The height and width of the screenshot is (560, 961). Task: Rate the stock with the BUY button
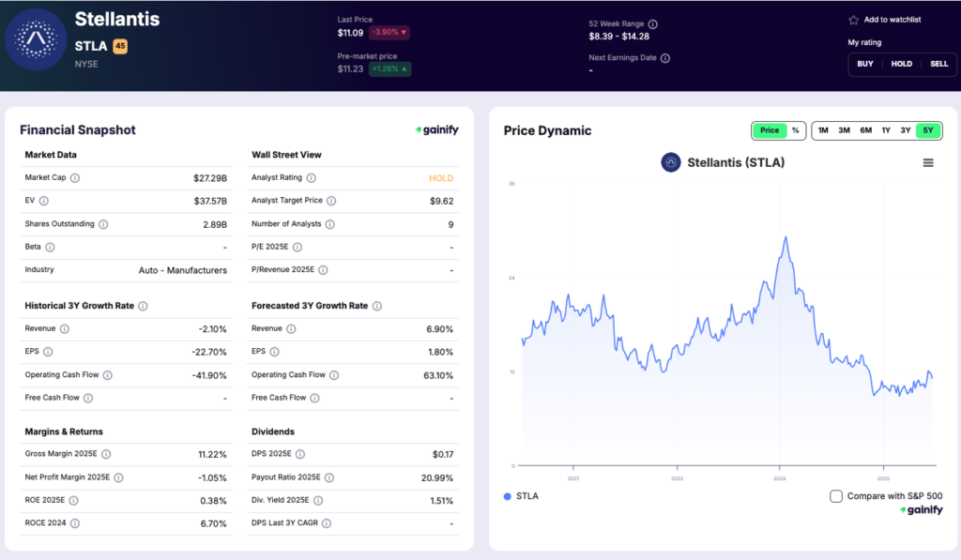coord(863,64)
